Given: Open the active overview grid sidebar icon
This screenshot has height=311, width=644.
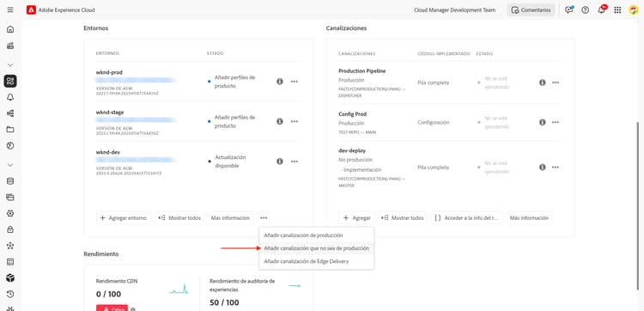Looking at the screenshot, I should coord(10,81).
